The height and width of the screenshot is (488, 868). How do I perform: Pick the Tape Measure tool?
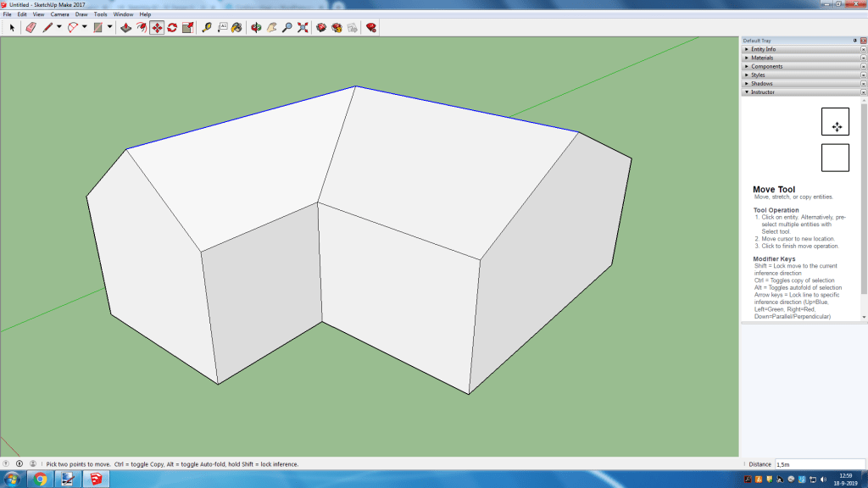(207, 27)
